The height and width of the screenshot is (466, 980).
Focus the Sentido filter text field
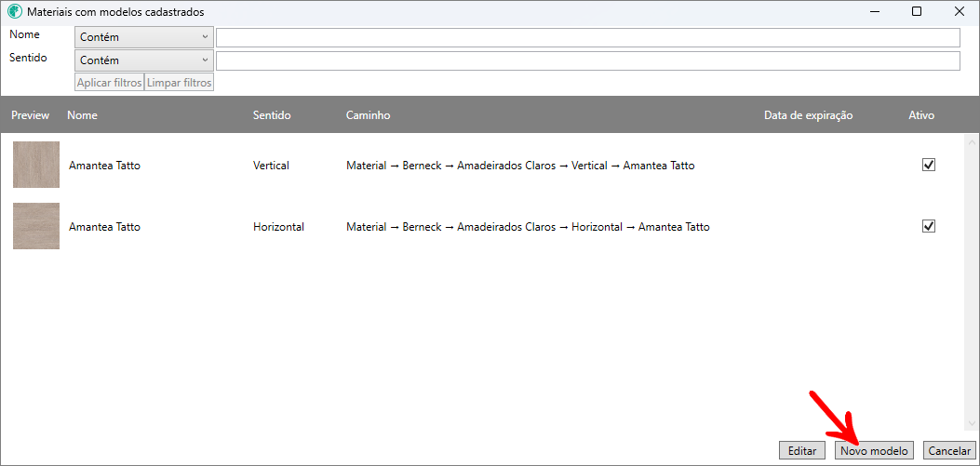tap(587, 61)
